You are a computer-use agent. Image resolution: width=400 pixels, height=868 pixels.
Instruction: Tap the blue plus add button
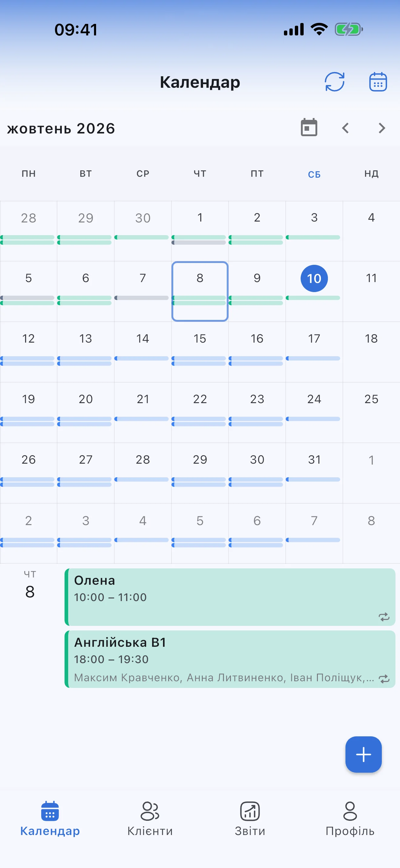click(363, 754)
